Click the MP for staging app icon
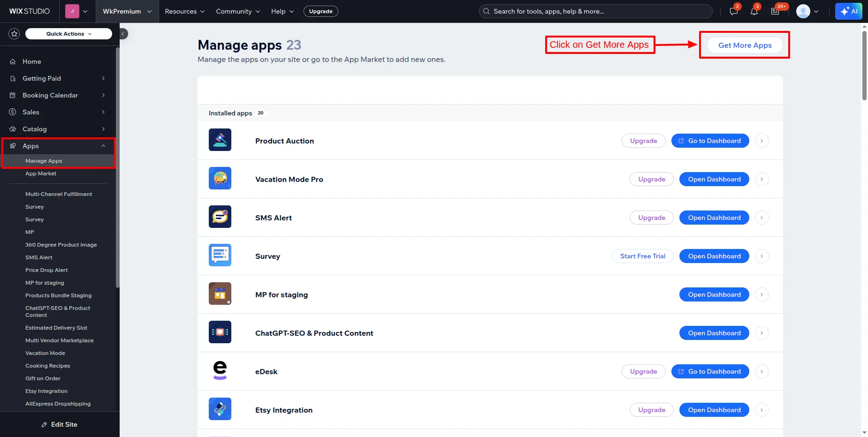The width and height of the screenshot is (868, 437). coord(220,294)
